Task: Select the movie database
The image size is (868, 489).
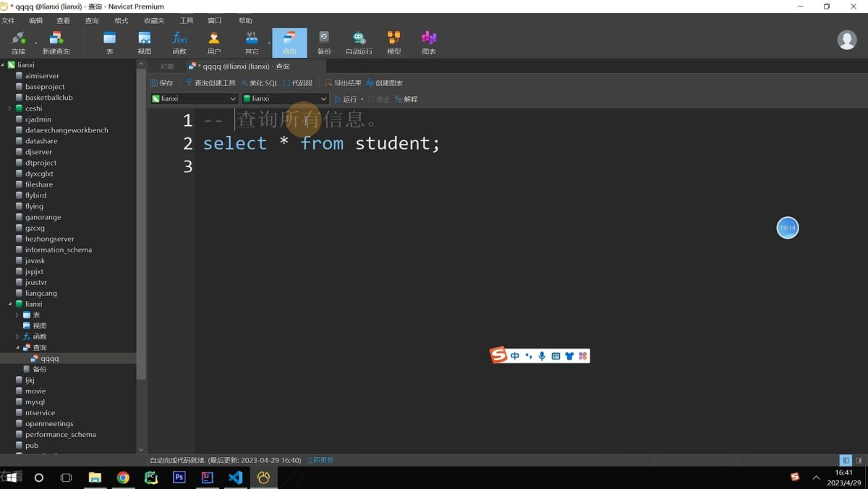Action: [35, 391]
